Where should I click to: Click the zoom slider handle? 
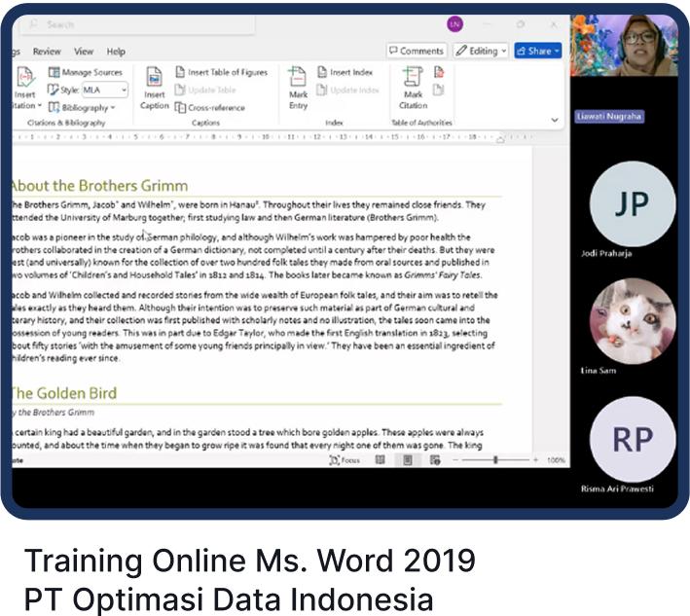coord(495,459)
